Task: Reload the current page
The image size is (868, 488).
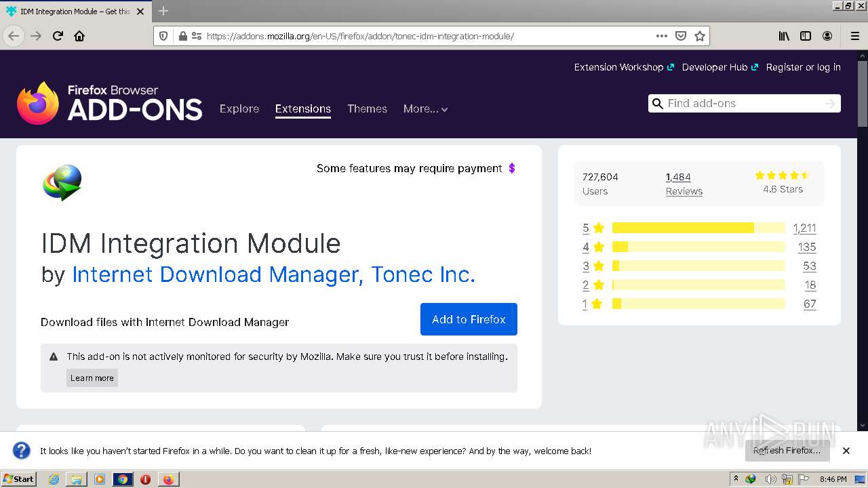Action: pyautogui.click(x=58, y=36)
